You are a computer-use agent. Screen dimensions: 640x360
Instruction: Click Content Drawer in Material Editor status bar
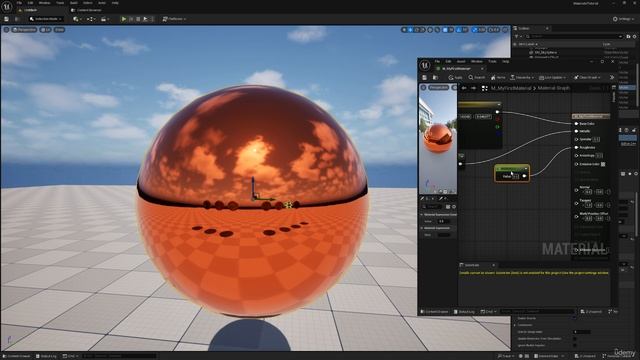(434, 312)
